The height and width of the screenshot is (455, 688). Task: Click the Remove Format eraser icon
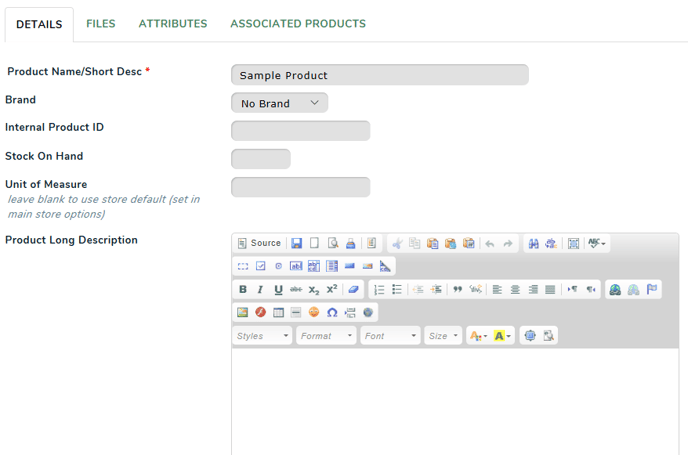click(x=353, y=290)
